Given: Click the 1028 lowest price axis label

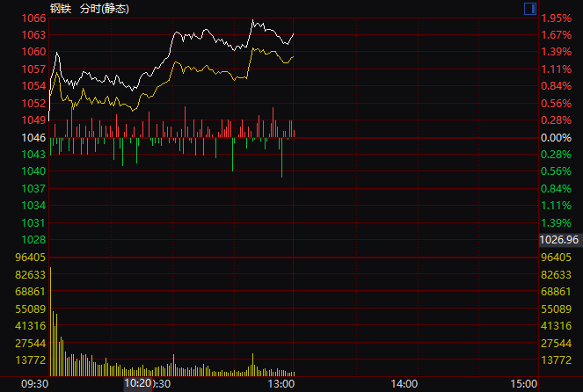Looking at the screenshot, I should click(x=33, y=239).
